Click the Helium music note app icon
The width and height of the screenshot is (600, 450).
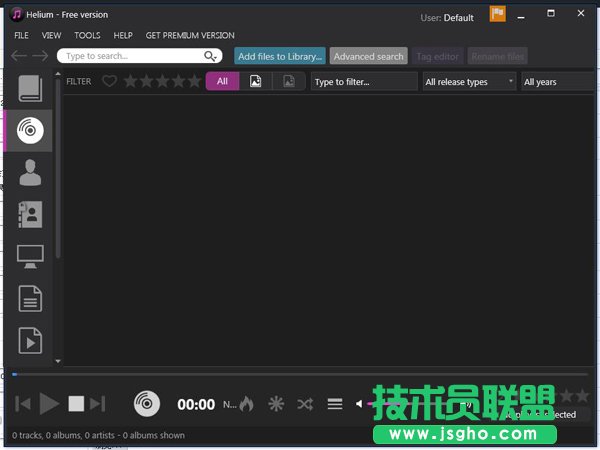16,15
